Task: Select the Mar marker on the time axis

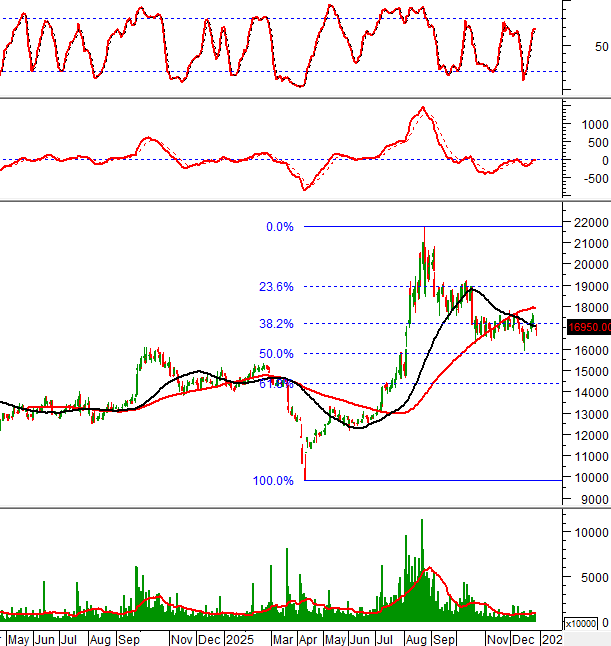Action: point(283,637)
